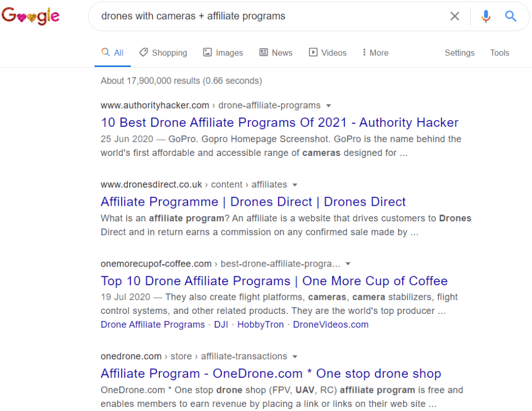Image resolution: width=532 pixels, height=411 pixels.
Task: Click the 'What is an affiliate program?' snippet
Action: [x=286, y=225]
